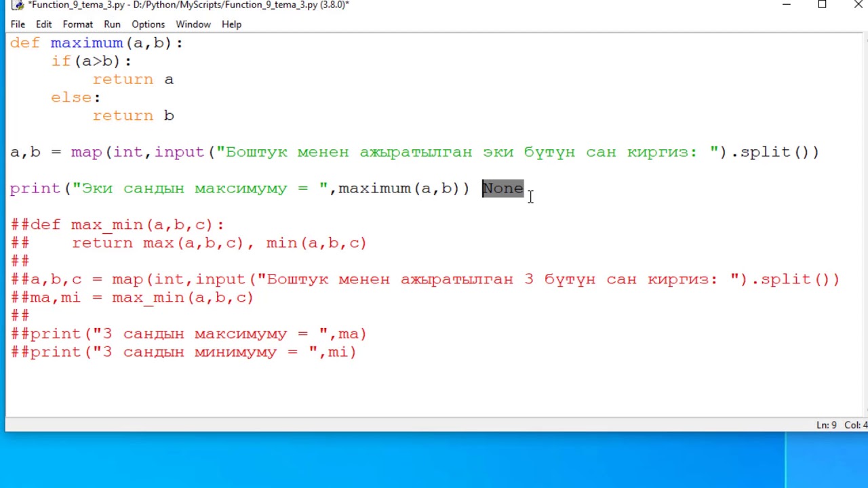This screenshot has height=488, width=868.
Task: Click the highlighted word None
Action: [x=503, y=188]
